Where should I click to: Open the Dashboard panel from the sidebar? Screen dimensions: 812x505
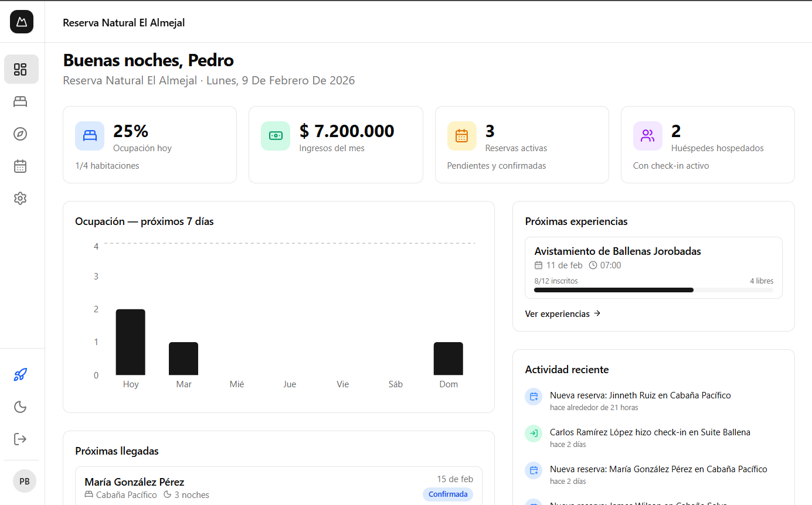coord(21,69)
